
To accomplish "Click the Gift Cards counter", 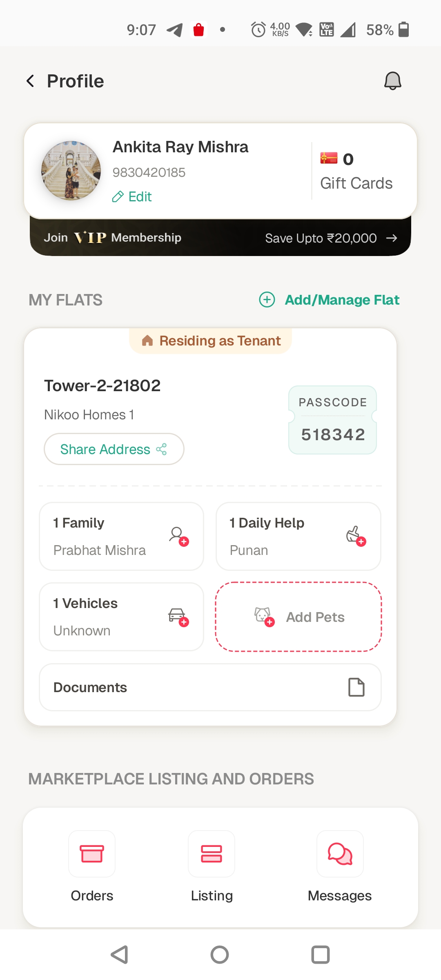I will pos(356,171).
